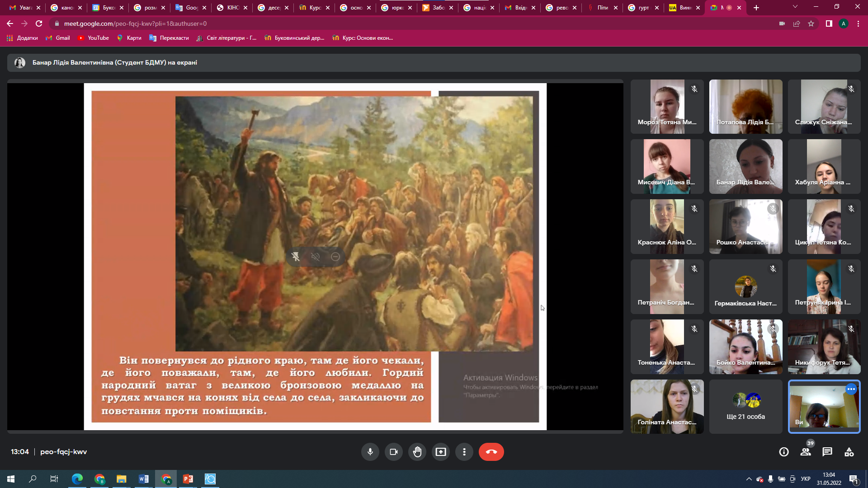This screenshot has height=488, width=868.
Task: Expand the tab search chevron
Action: (795, 7)
